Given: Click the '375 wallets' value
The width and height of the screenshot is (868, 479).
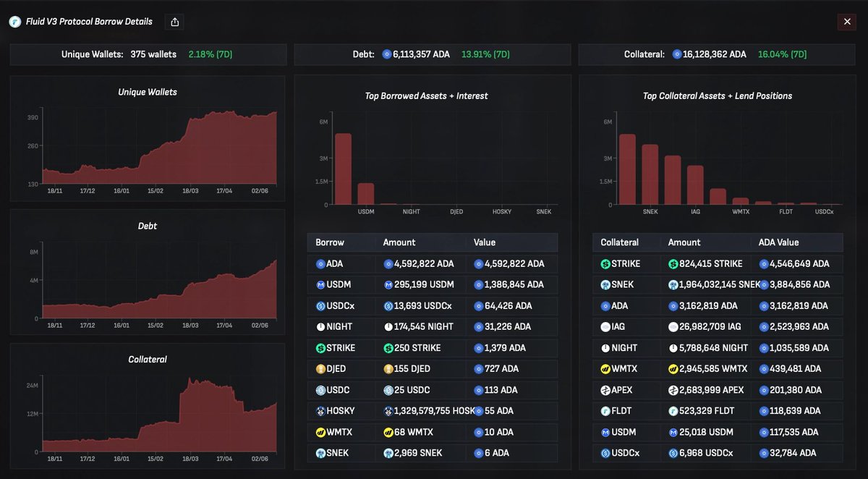Looking at the screenshot, I should 153,54.
